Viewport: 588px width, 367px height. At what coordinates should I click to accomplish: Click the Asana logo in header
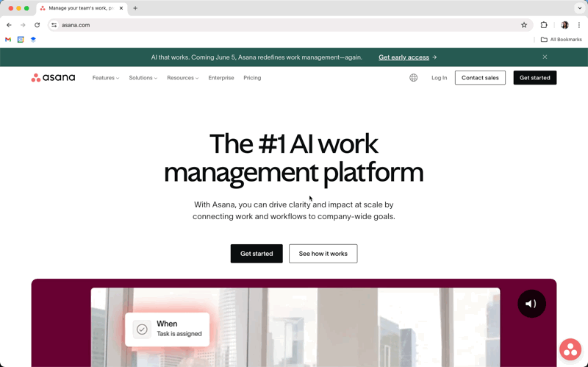tap(53, 78)
